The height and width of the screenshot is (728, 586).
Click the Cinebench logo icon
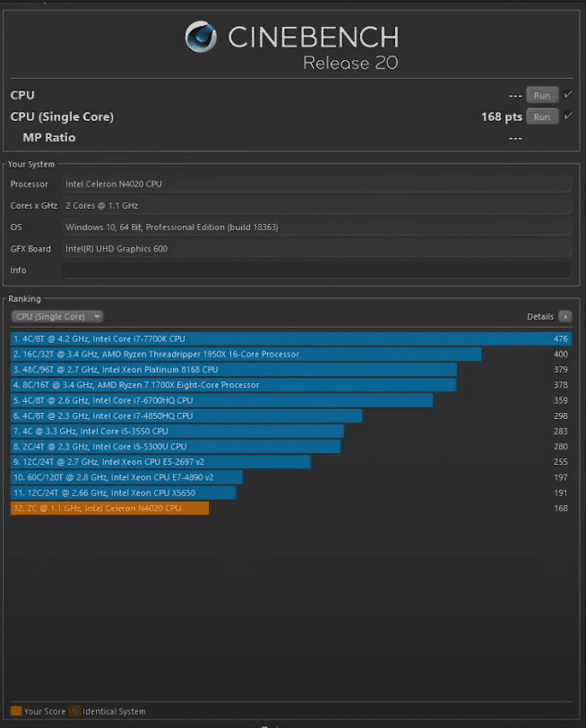201,37
